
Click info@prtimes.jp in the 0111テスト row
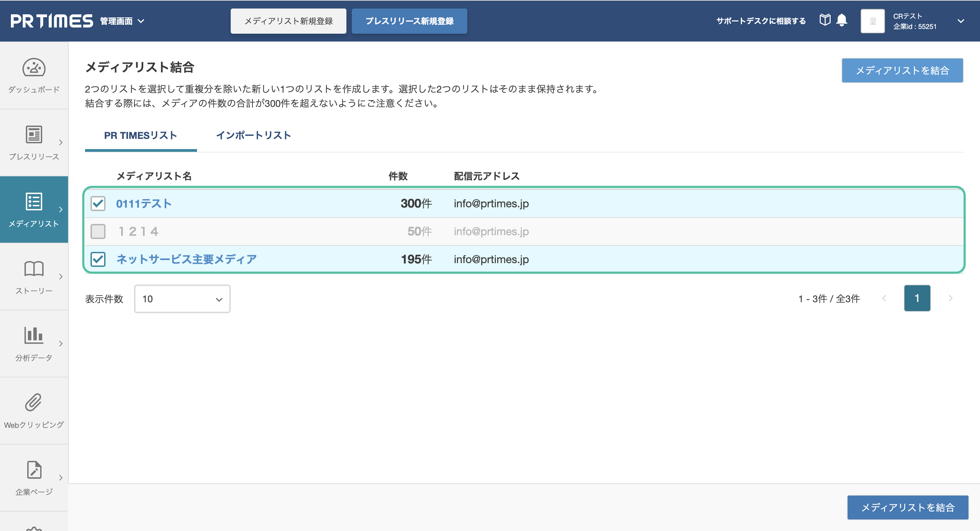491,204
